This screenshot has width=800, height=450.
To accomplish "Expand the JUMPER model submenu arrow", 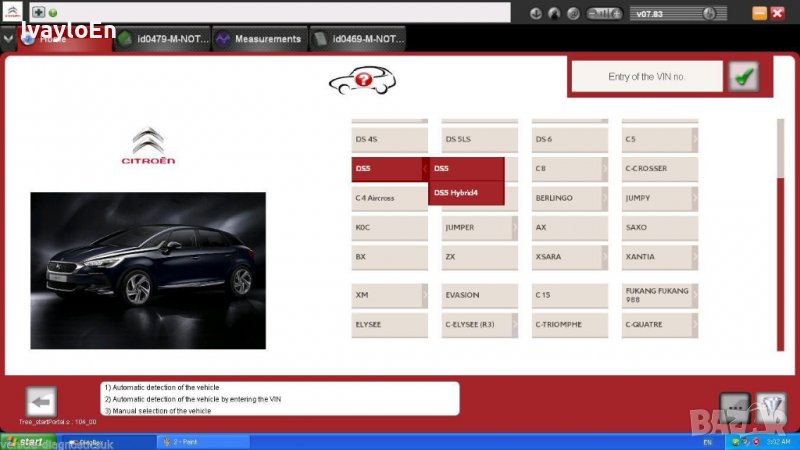I will [x=514, y=227].
